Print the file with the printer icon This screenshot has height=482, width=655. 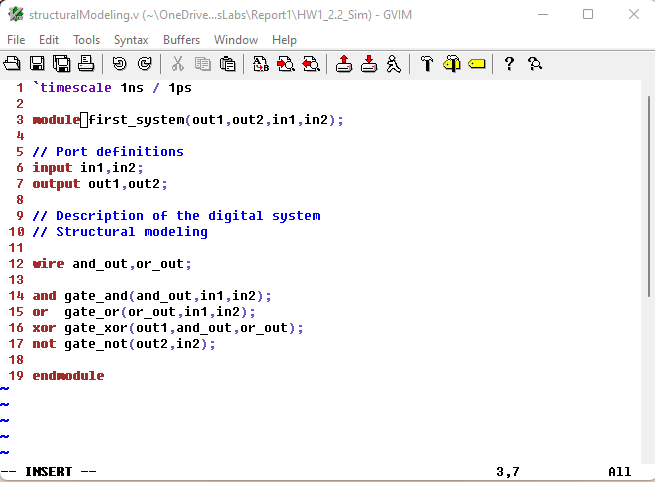click(86, 64)
